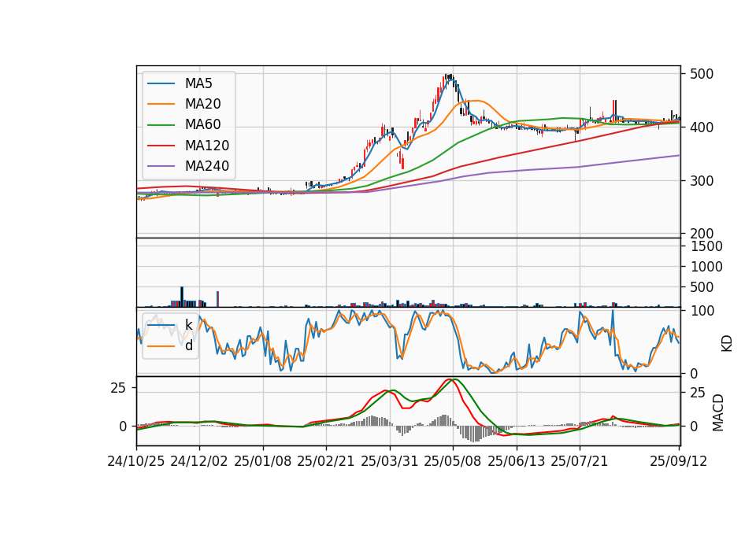Click the purple MA240 legend line sample
Screen dimensions: 756x543
161,166
